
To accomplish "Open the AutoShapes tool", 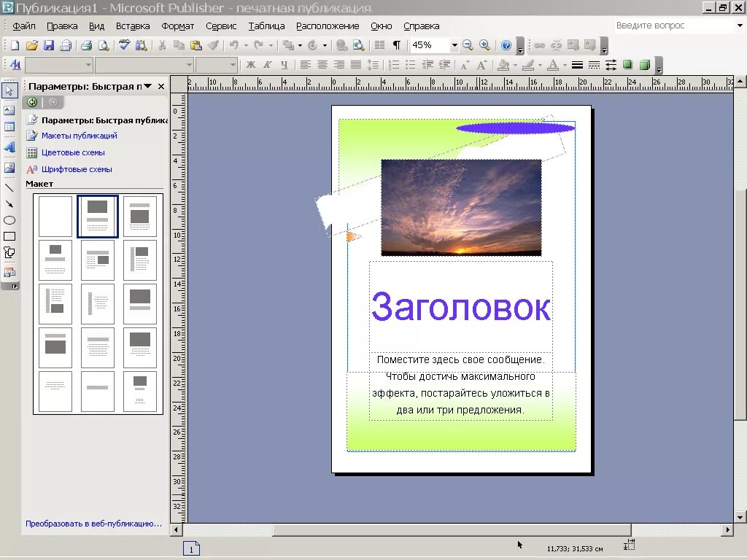I will (9, 253).
